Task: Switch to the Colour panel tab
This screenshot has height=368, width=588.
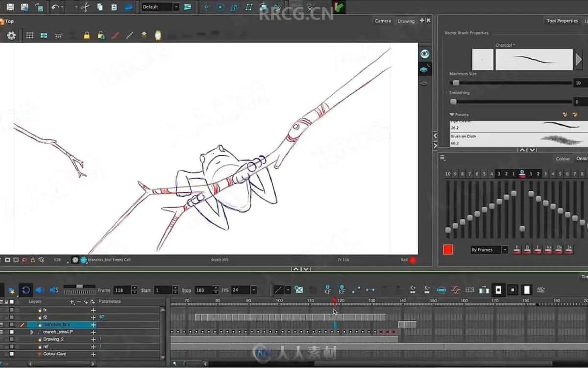Action: [x=563, y=158]
